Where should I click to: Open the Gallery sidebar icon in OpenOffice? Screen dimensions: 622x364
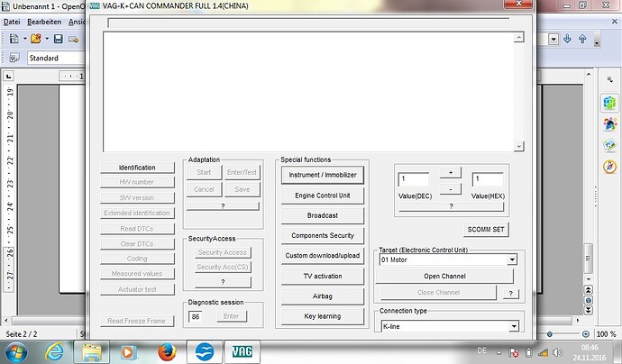pyautogui.click(x=609, y=146)
